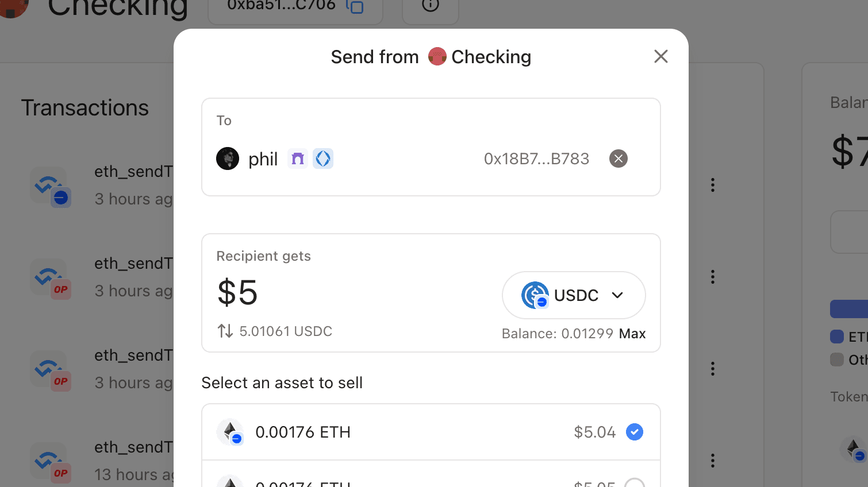Click the ETH color swatch in the legend
This screenshot has width=868, height=487.
pos(838,337)
